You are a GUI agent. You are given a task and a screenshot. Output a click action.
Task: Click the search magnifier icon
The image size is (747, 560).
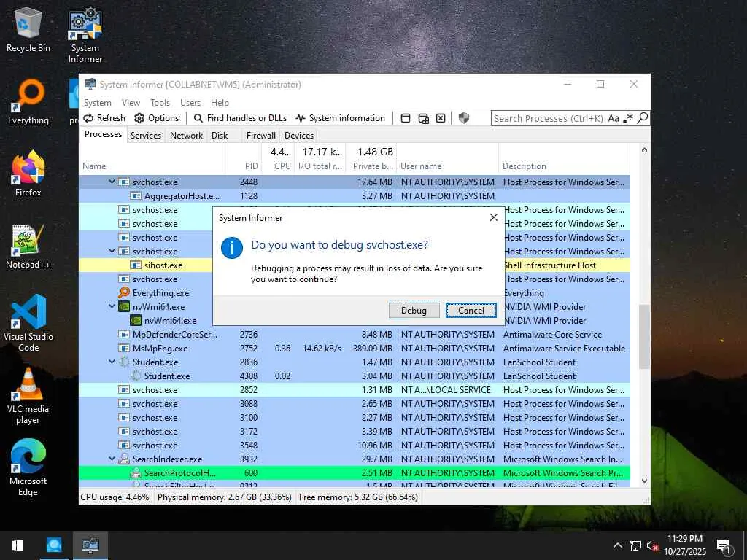click(x=642, y=117)
